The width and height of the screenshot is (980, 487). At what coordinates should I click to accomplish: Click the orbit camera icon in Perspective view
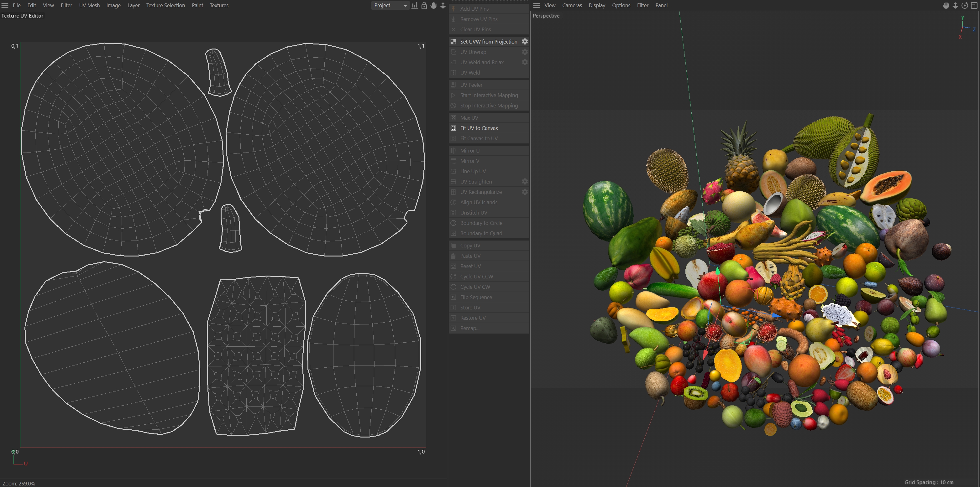[x=964, y=5]
